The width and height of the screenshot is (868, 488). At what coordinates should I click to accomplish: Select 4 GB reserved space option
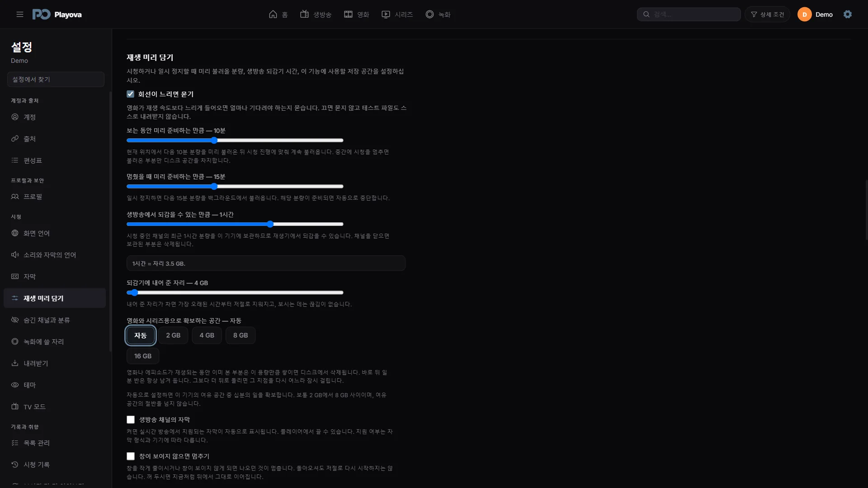click(x=207, y=335)
